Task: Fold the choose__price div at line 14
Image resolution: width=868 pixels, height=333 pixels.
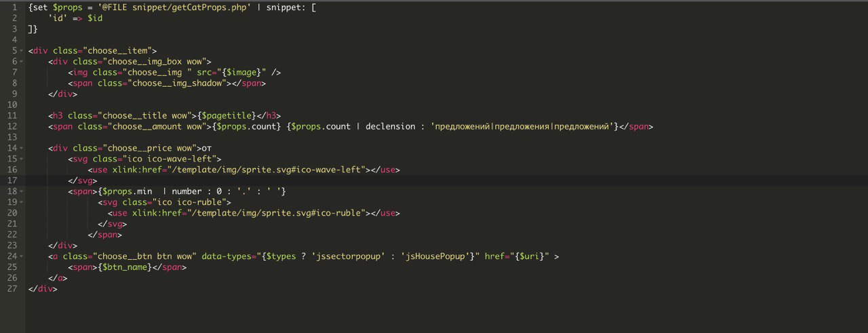Action: (x=22, y=148)
